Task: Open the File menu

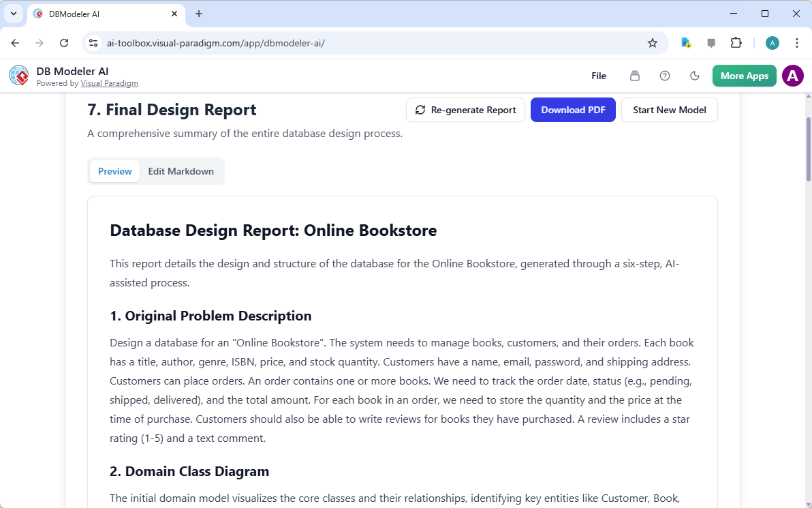Action: pos(599,76)
